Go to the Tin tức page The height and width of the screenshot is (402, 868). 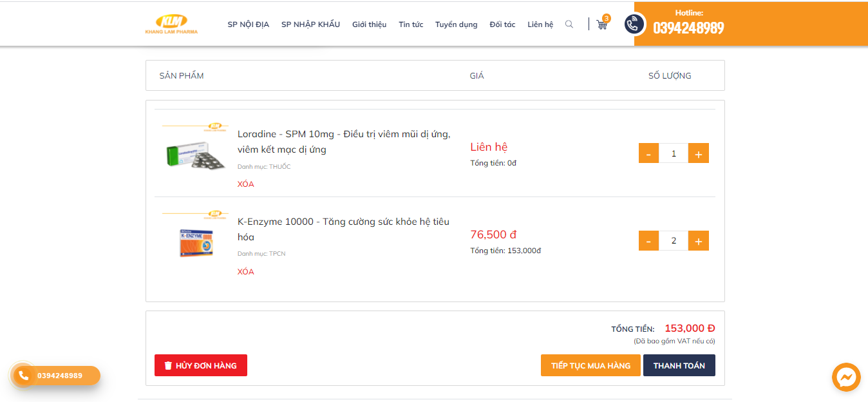point(411,24)
